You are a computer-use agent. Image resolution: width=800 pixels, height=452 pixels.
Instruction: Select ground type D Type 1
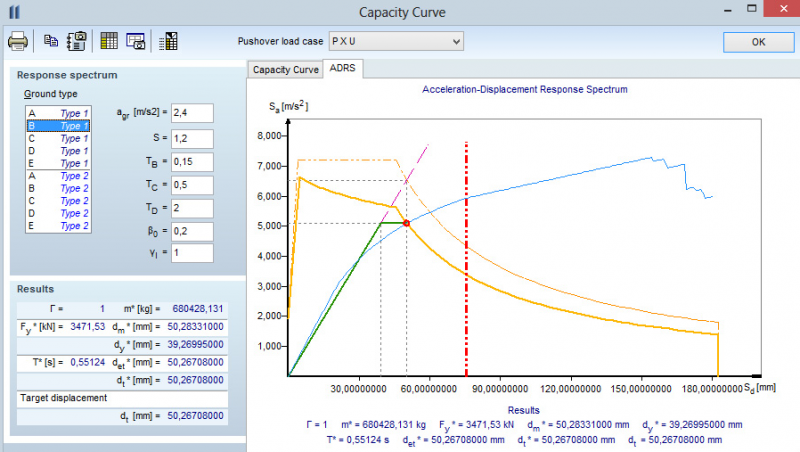coord(58,151)
